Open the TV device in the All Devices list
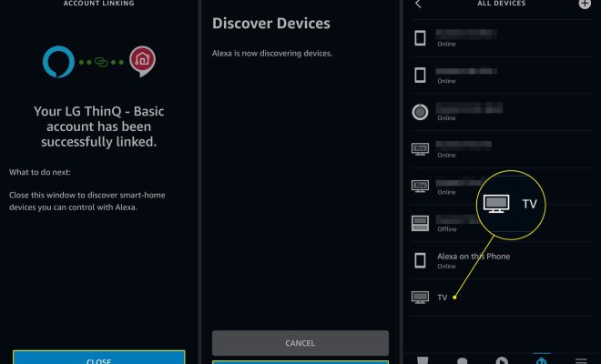This screenshot has width=601, height=364. [502, 298]
